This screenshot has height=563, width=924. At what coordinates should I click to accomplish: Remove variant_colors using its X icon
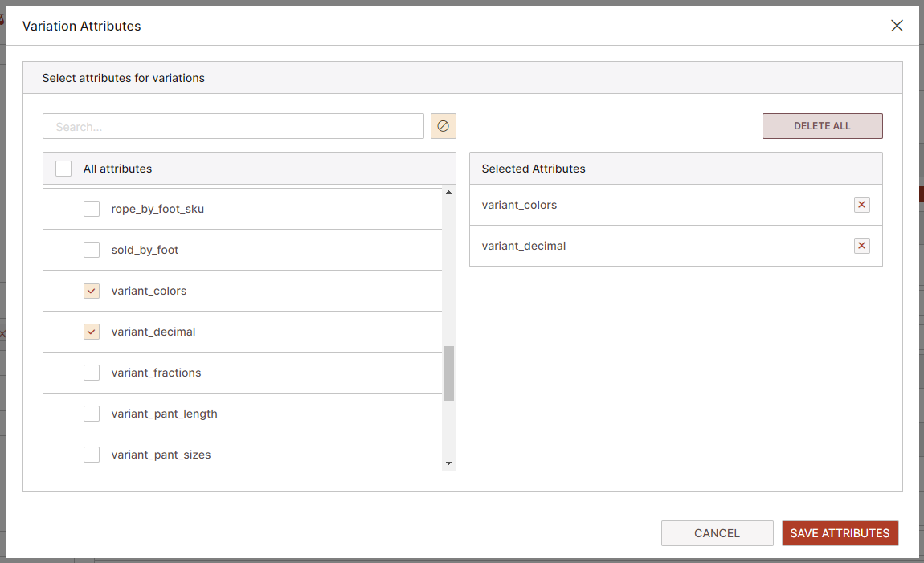[x=861, y=205]
